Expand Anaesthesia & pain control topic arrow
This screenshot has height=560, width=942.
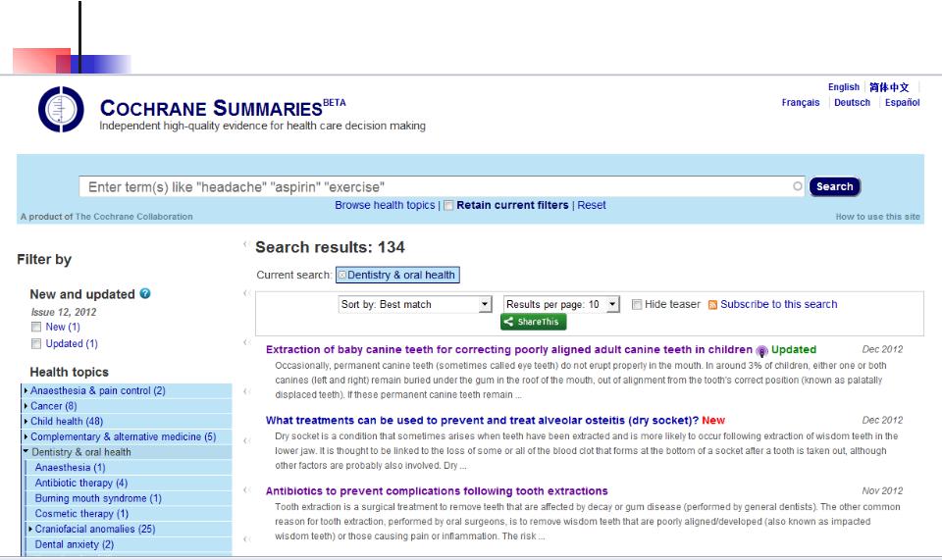click(26, 390)
